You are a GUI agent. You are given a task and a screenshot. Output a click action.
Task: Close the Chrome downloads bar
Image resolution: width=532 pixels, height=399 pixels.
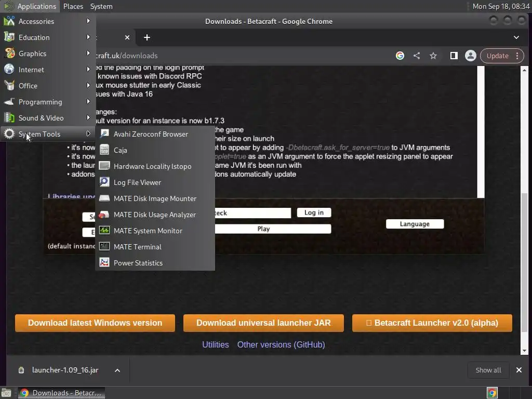[x=519, y=370]
